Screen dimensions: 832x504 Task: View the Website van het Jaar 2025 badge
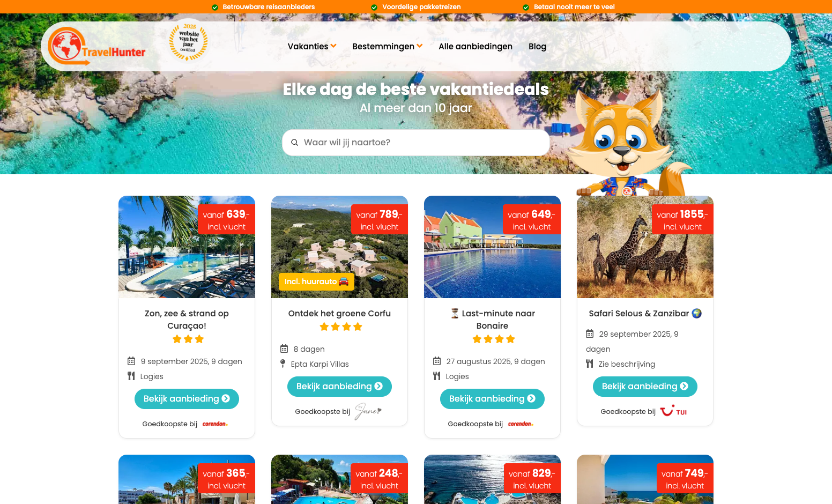188,41
